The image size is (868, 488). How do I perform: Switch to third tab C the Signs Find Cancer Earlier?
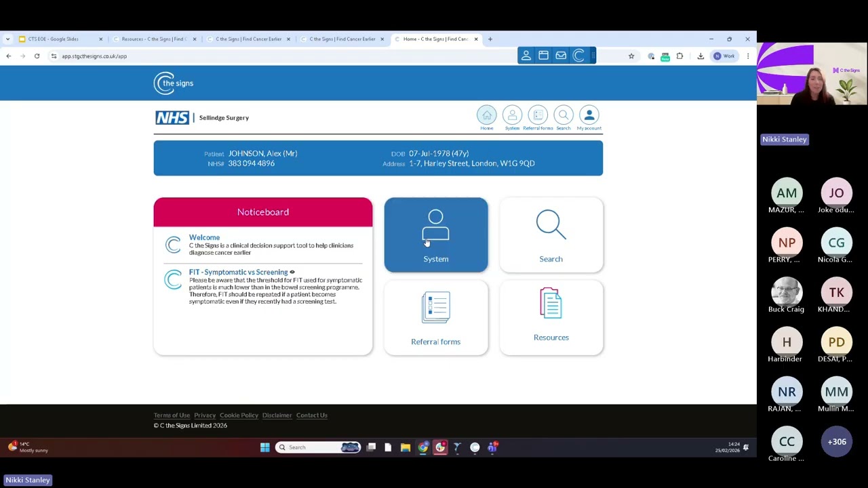[x=247, y=39]
